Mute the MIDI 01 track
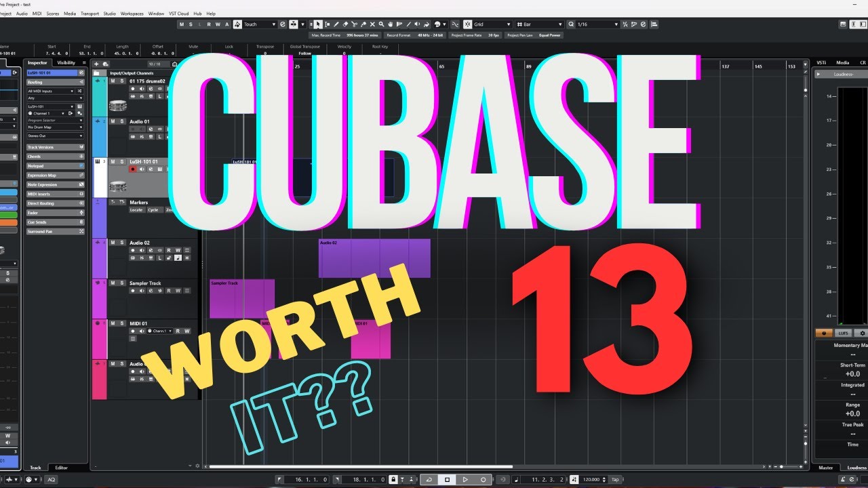The image size is (868, 488). pos(113,323)
